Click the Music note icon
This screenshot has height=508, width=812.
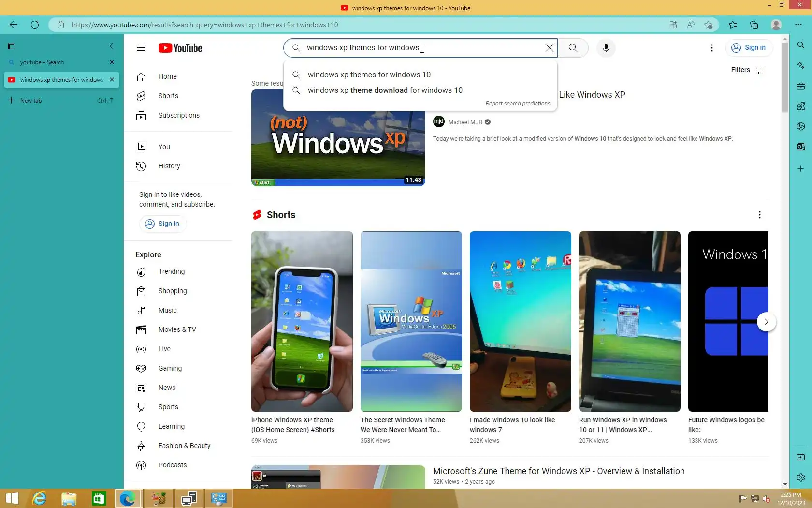141,310
